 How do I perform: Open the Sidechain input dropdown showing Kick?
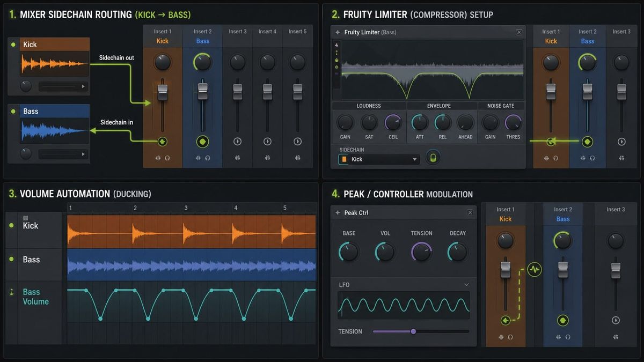point(379,159)
